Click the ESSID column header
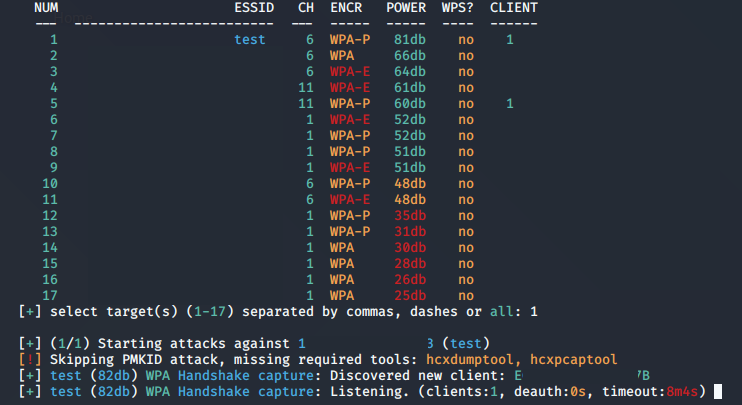The height and width of the screenshot is (405, 742). (x=254, y=8)
